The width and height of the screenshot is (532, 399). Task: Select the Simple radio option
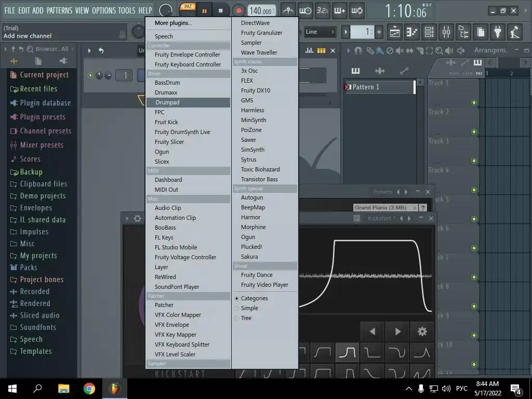click(246, 308)
